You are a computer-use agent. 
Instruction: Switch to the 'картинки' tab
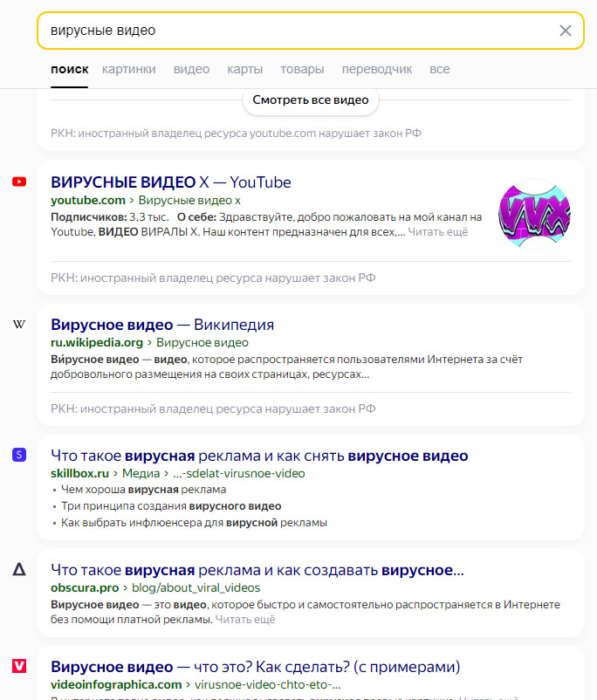pyautogui.click(x=128, y=69)
